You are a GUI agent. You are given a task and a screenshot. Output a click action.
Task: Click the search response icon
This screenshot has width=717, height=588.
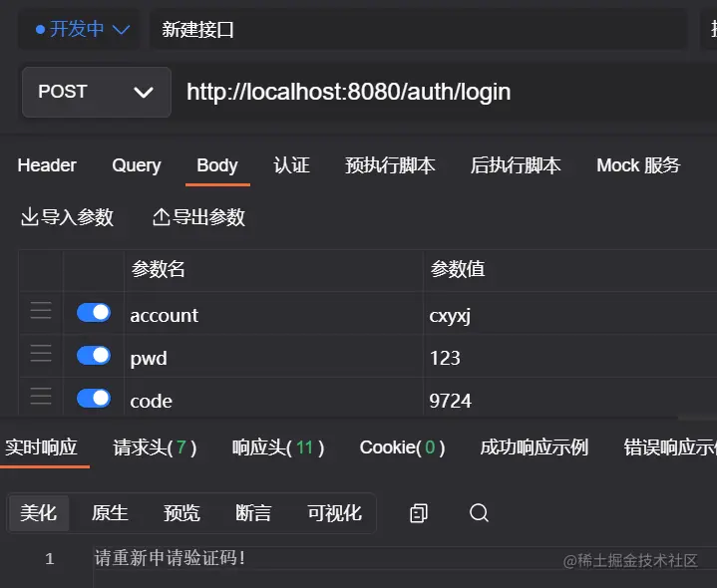tap(479, 513)
